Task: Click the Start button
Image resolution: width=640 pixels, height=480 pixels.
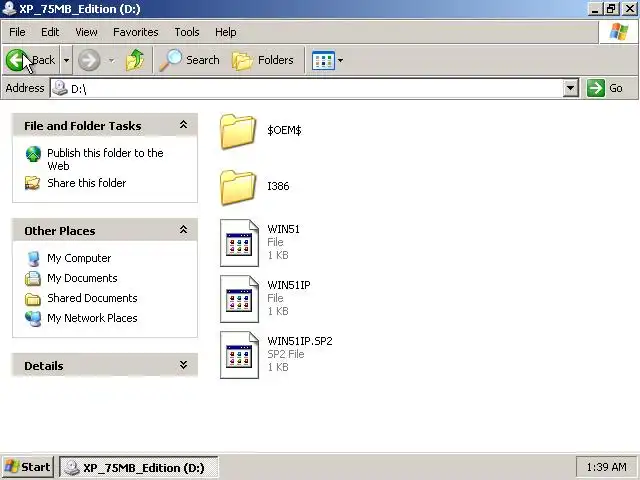Action: (x=28, y=467)
